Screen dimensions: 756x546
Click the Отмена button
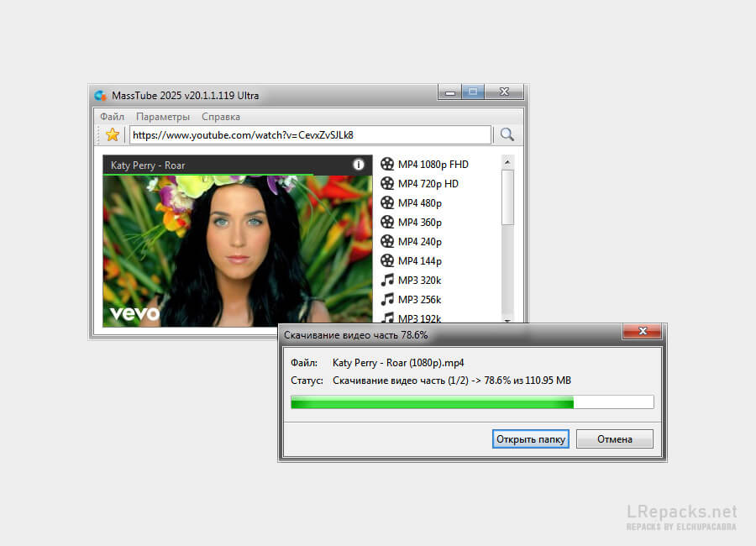(615, 439)
